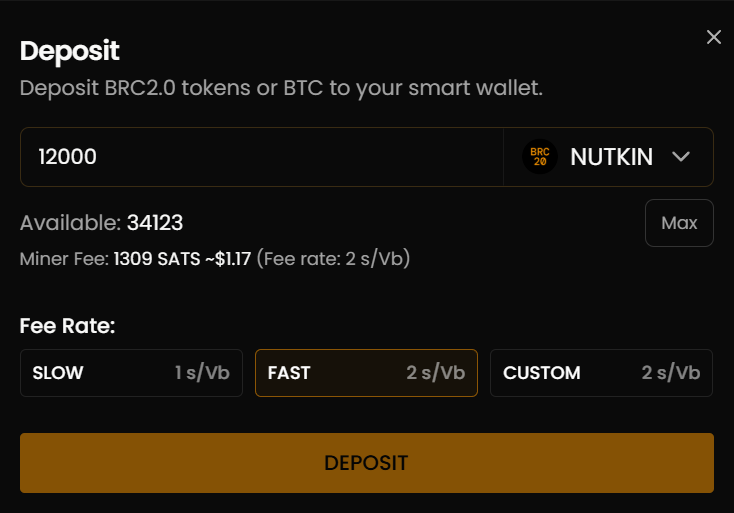Viewport: 734px width, 513px height.
Task: Click the smart wallet description text
Action: 281,88
